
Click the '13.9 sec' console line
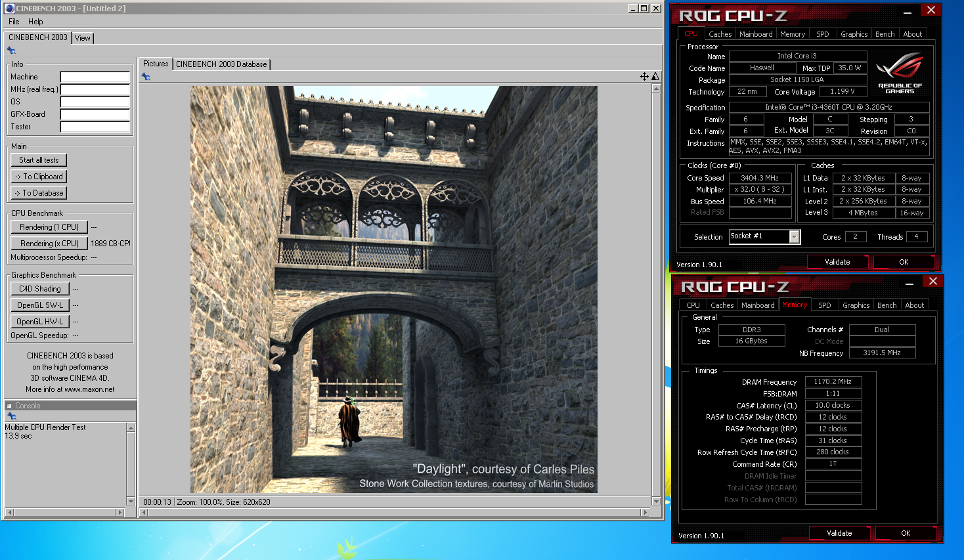click(18, 436)
